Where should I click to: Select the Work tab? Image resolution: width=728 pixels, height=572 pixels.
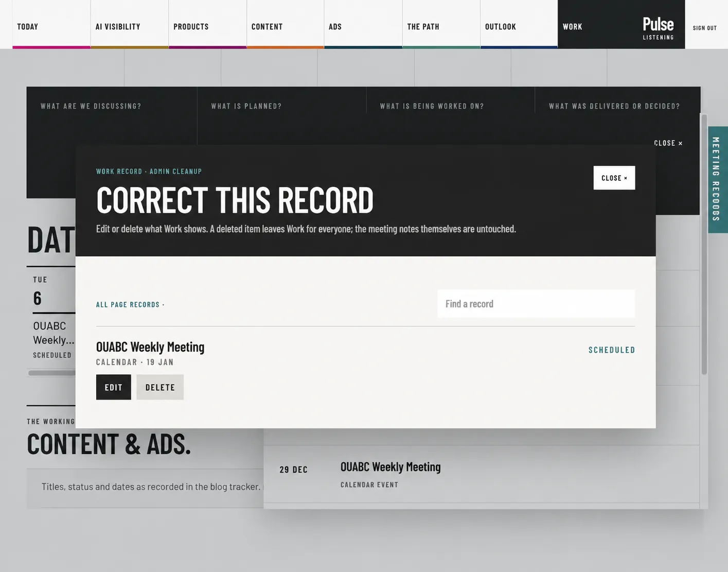[x=573, y=26]
